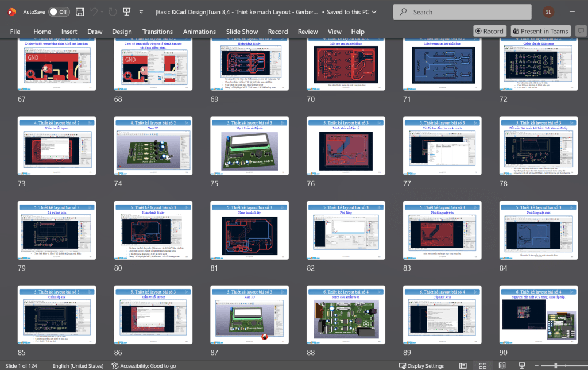Open the Animations ribbon tab
This screenshot has height=370, width=588.
(x=199, y=32)
